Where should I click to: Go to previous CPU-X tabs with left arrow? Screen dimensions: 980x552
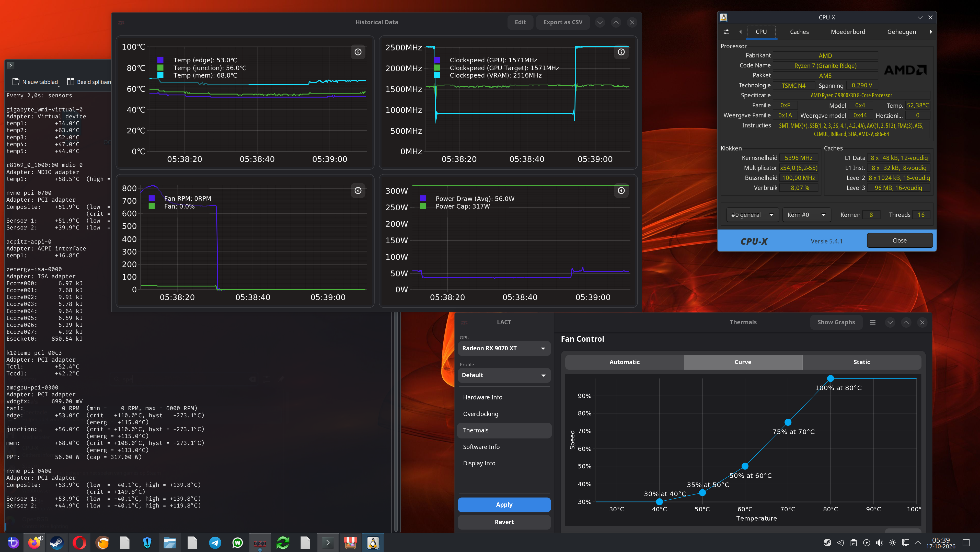(x=740, y=32)
